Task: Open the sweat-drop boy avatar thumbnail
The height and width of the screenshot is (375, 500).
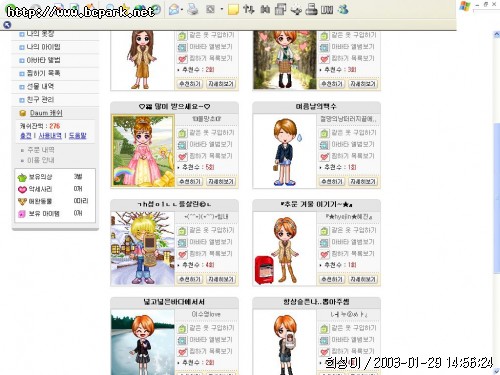Action: tap(285, 151)
